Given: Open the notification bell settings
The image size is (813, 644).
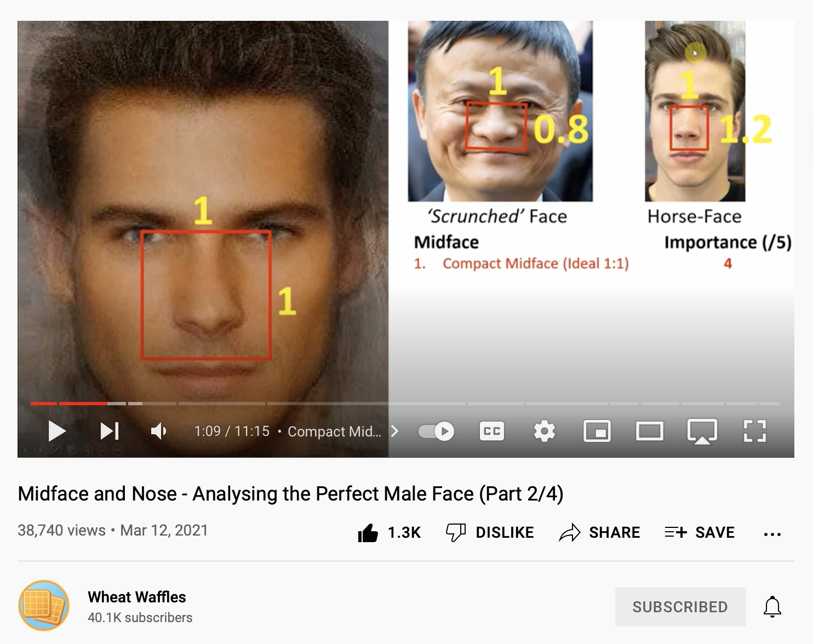Looking at the screenshot, I should (x=772, y=607).
